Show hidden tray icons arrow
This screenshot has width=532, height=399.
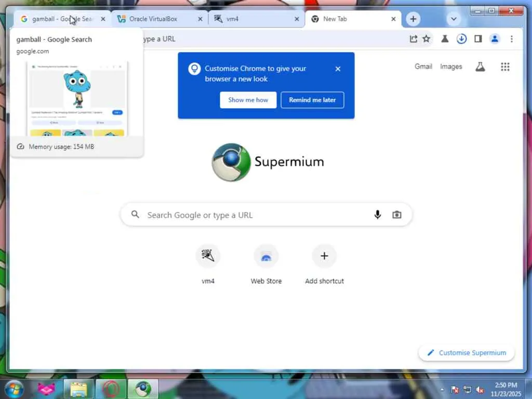coord(442,390)
